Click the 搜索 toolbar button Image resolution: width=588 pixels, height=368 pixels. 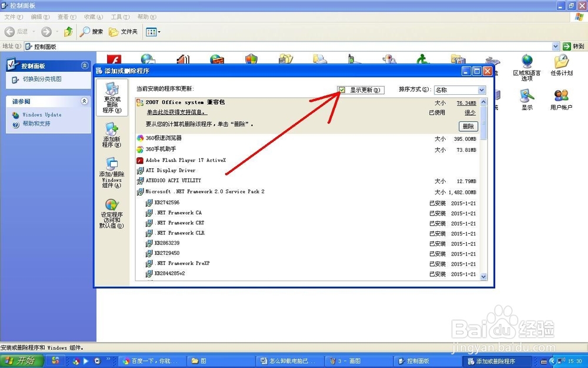[92, 32]
